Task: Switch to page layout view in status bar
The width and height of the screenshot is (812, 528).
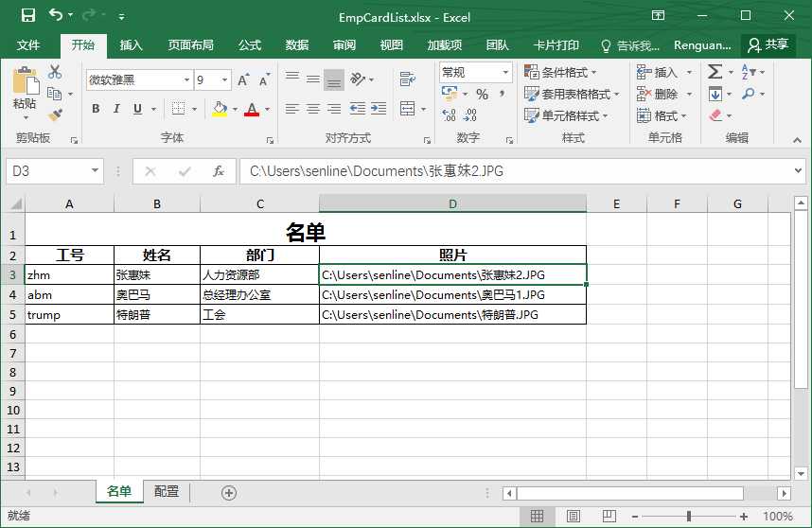Action: (x=574, y=516)
